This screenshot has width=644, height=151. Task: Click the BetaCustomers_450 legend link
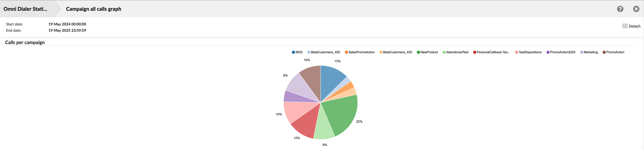click(325, 52)
